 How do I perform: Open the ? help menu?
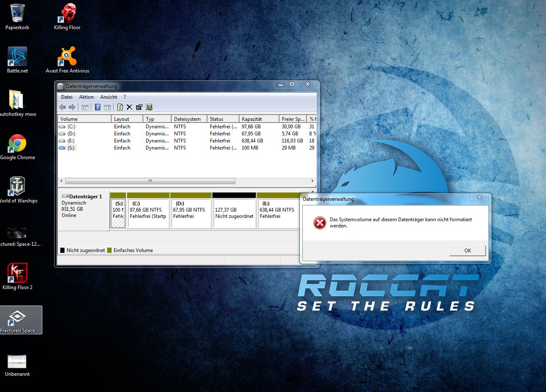tap(125, 97)
